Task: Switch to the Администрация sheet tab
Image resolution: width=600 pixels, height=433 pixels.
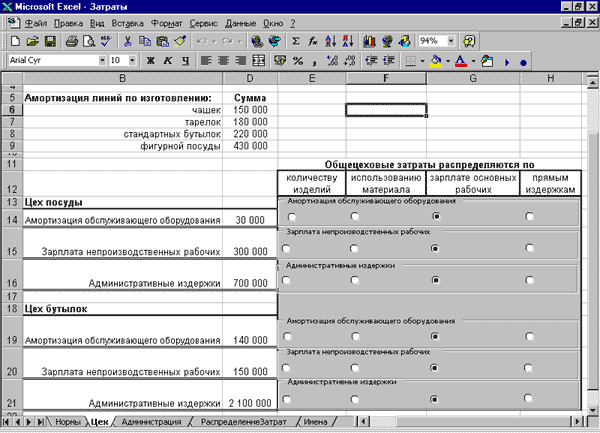Action: coord(152,422)
